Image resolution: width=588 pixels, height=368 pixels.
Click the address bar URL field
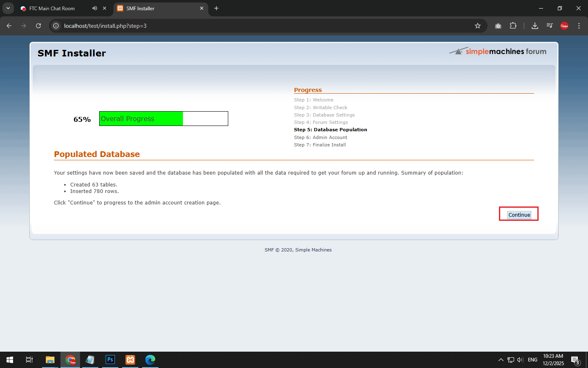(245, 26)
